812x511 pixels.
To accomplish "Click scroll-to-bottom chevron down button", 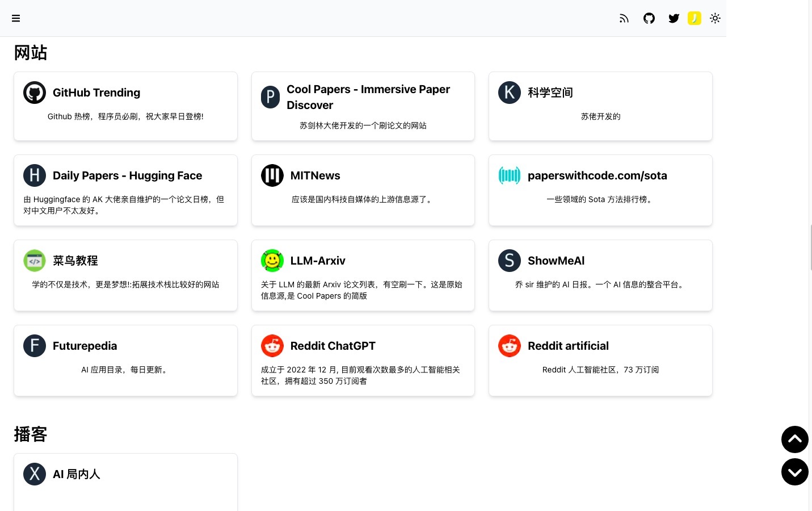I will click(x=795, y=472).
